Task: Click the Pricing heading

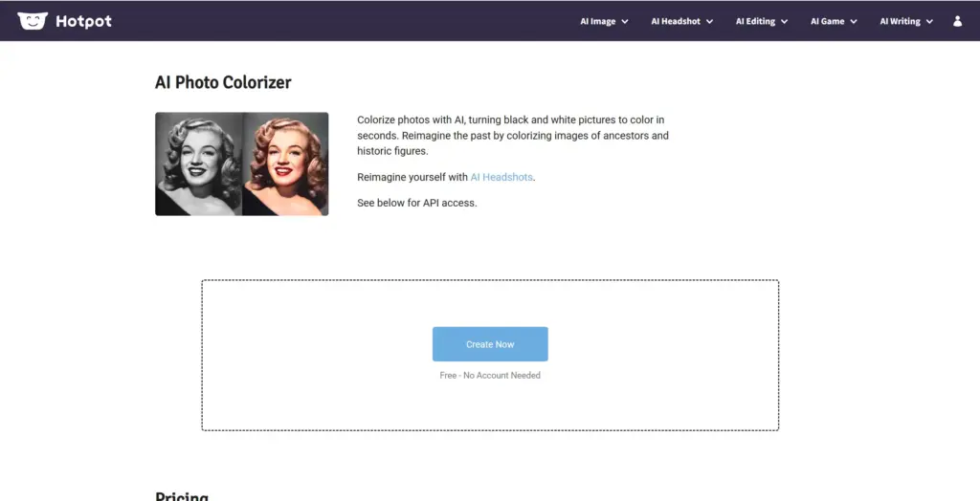Action: 182,496
